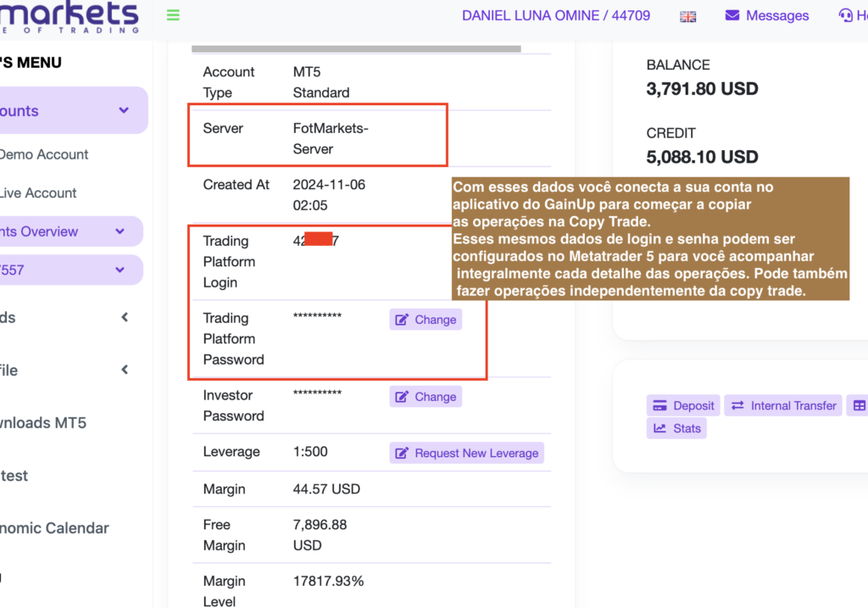Screen dimensions: 868x608
Task: Click user name DANIEL LUNA OMINE / 44709
Action: click(556, 15)
